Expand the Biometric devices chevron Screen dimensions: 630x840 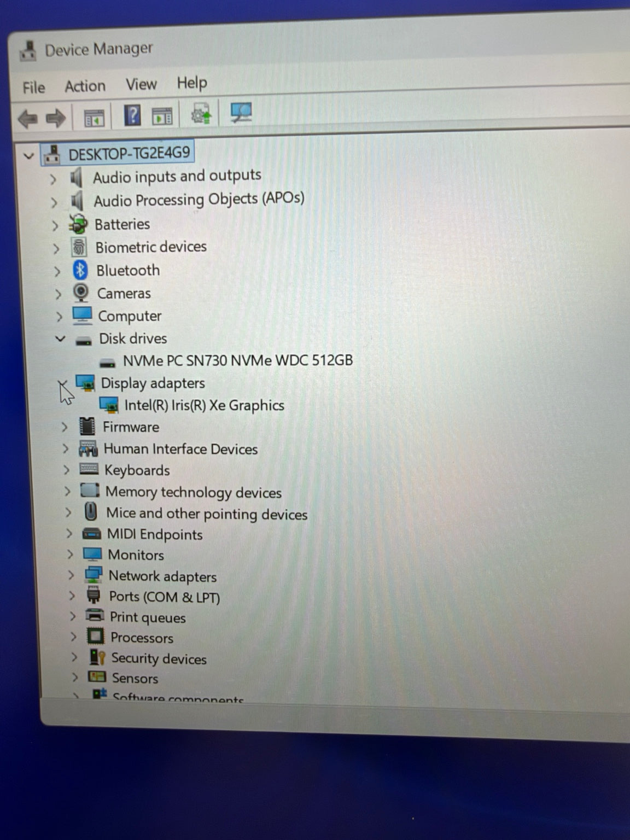[x=56, y=248]
